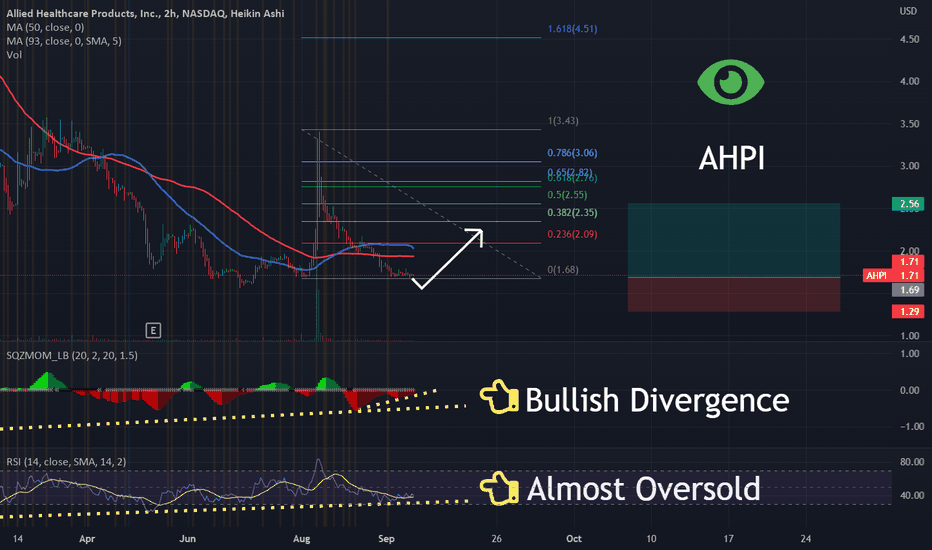Click the 80.00 level on the RSI axis

point(911,462)
